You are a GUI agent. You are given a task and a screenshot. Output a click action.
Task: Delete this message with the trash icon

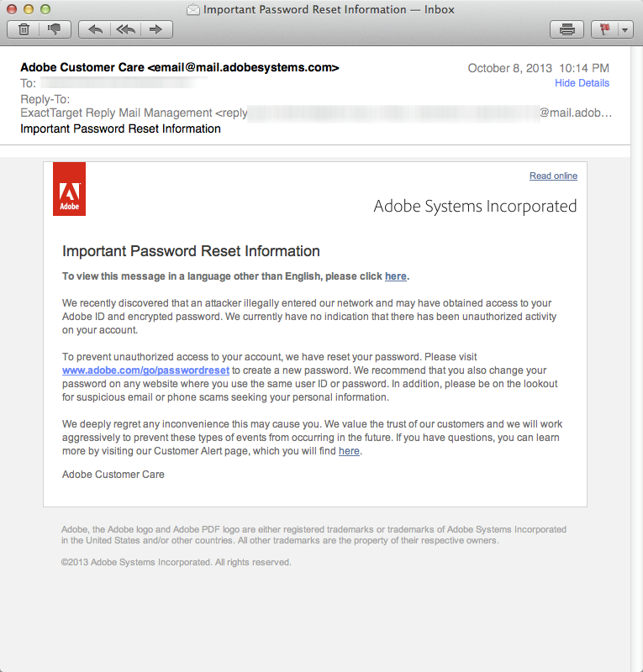coord(24,29)
